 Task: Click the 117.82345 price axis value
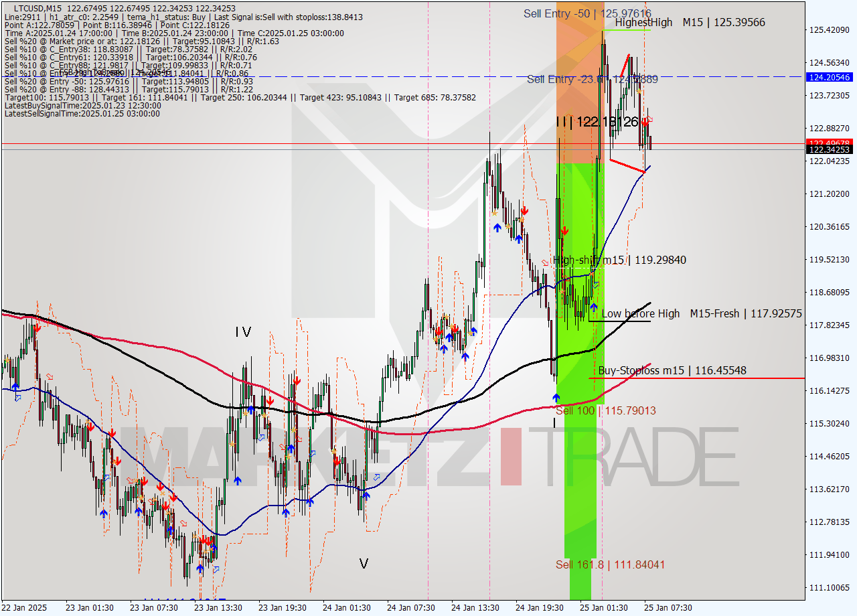830,325
